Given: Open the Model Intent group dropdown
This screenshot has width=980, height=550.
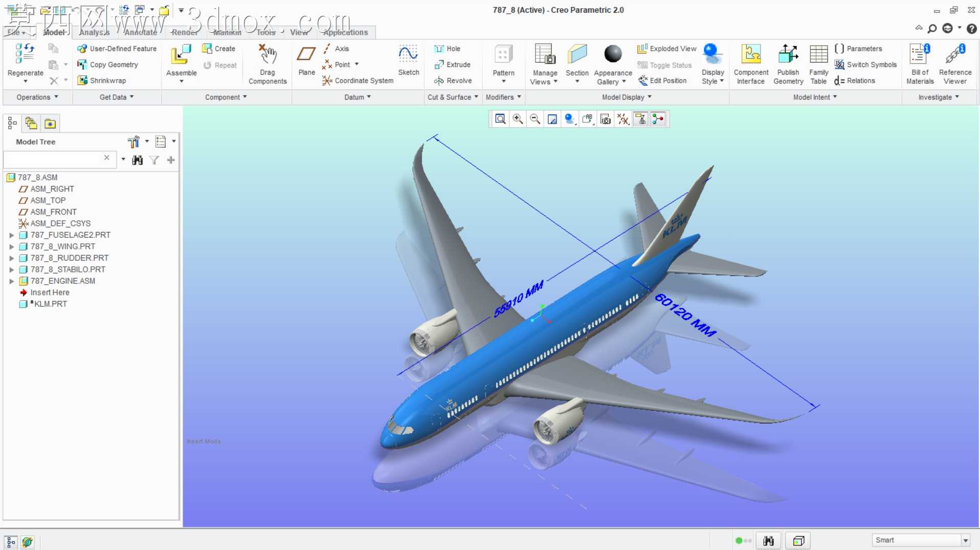Looking at the screenshot, I should click(815, 97).
